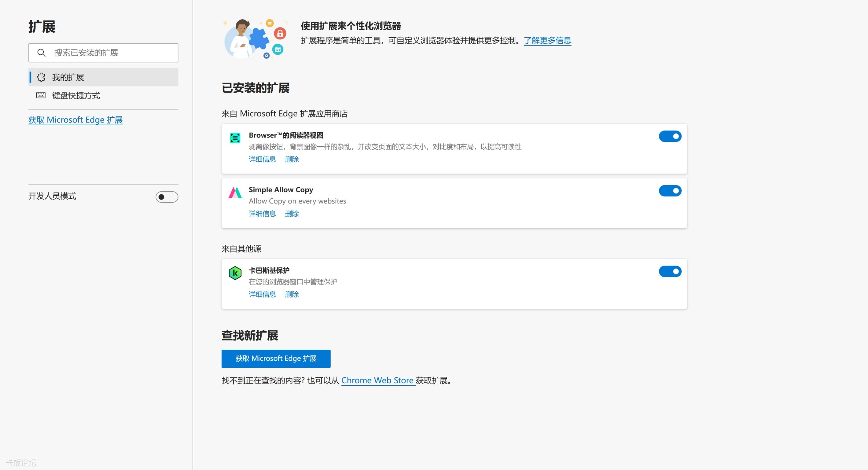Click the 在您的浏览器窗口中管理保护 description
Image resolution: width=868 pixels, height=470 pixels.
(x=293, y=282)
